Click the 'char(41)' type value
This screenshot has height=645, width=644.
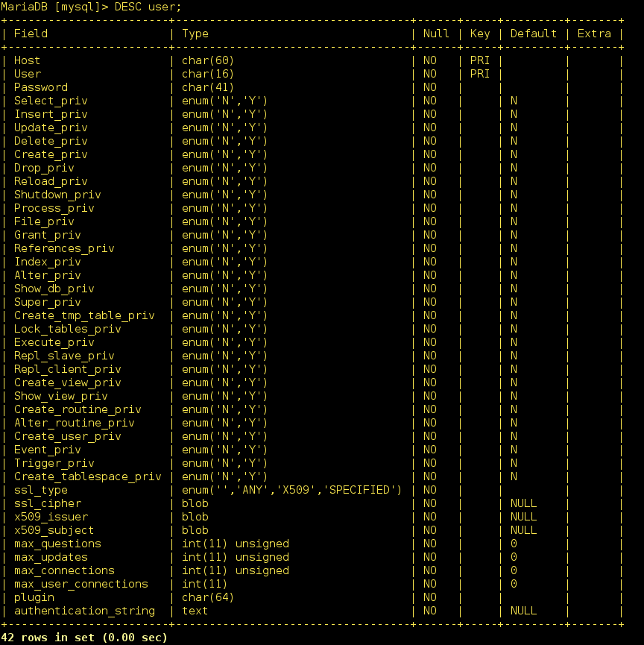coord(208,87)
